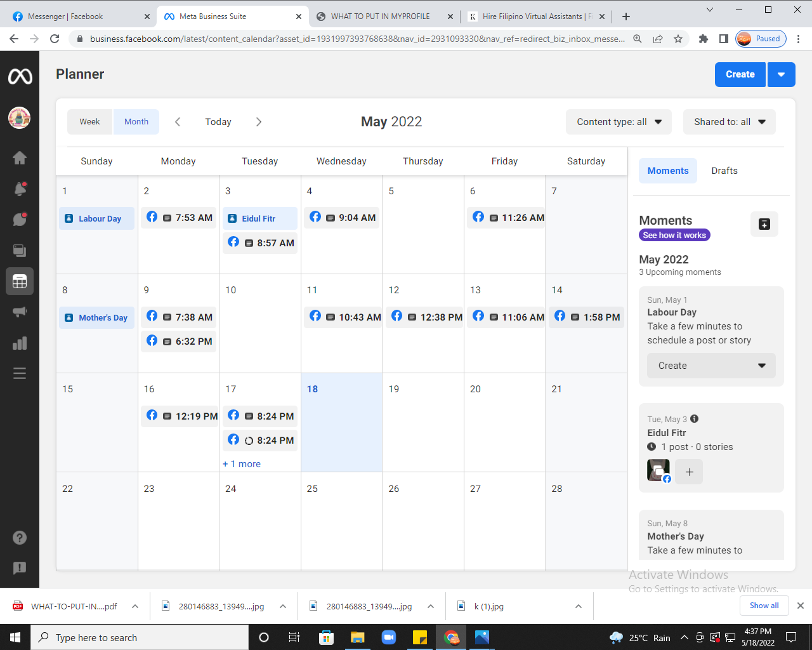Add a story with the plus button under Eidul Fitr
This screenshot has height=650, width=812.
tap(690, 472)
